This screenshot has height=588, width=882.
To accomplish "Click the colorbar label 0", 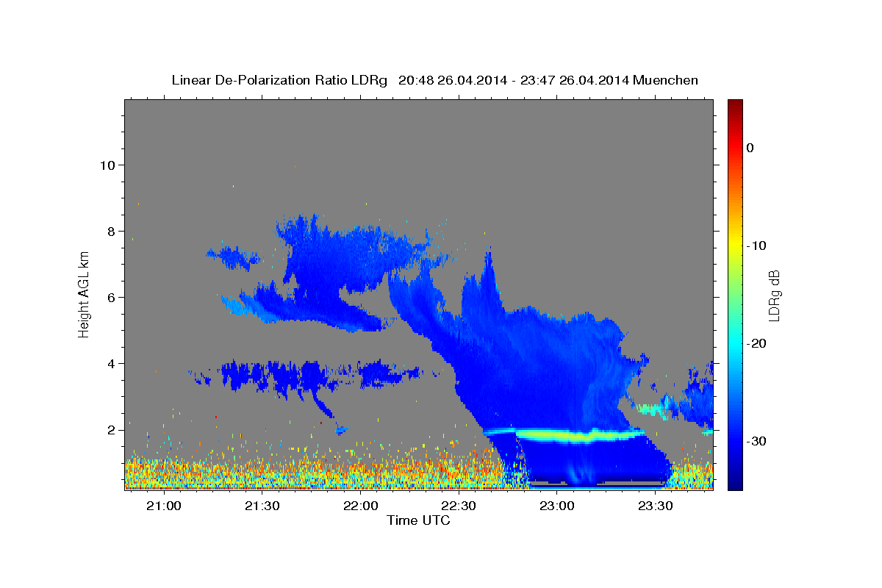I will tap(750, 148).
